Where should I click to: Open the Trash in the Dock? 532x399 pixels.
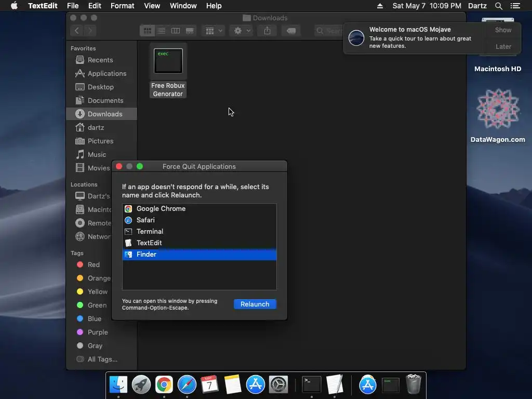(413, 384)
